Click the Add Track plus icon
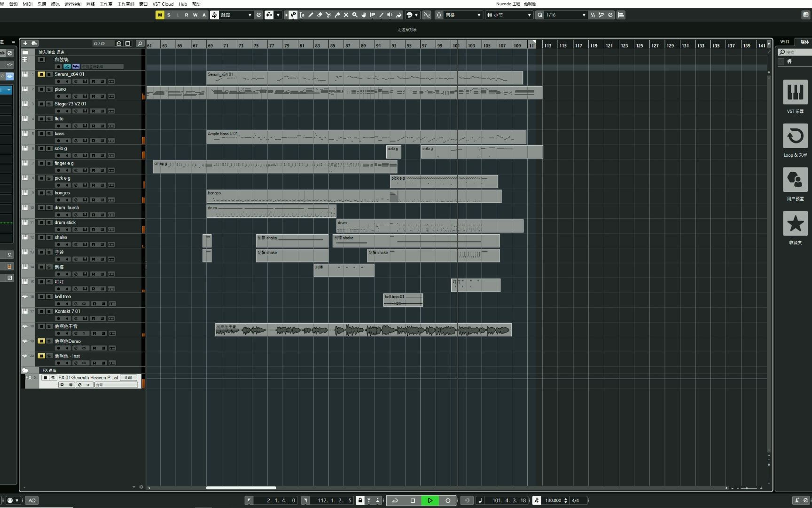812x508 pixels. pyautogui.click(x=25, y=43)
